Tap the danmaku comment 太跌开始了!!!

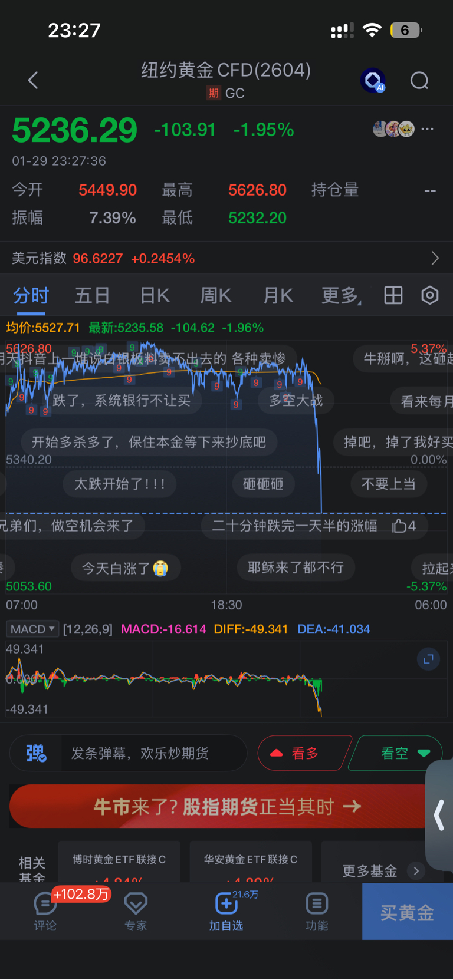[120, 484]
